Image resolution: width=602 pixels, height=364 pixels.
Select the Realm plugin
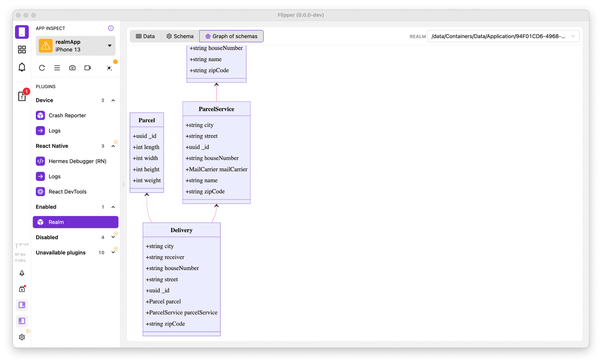pos(75,222)
